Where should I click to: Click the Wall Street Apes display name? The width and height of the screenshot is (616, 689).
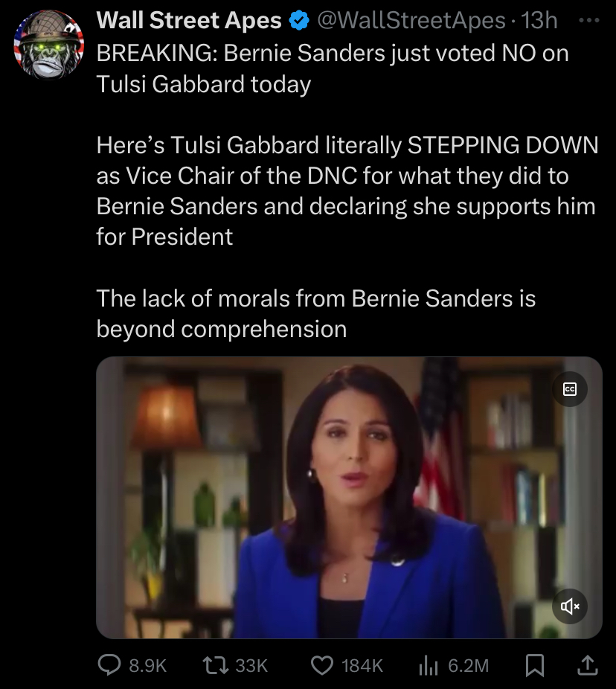coord(189,21)
